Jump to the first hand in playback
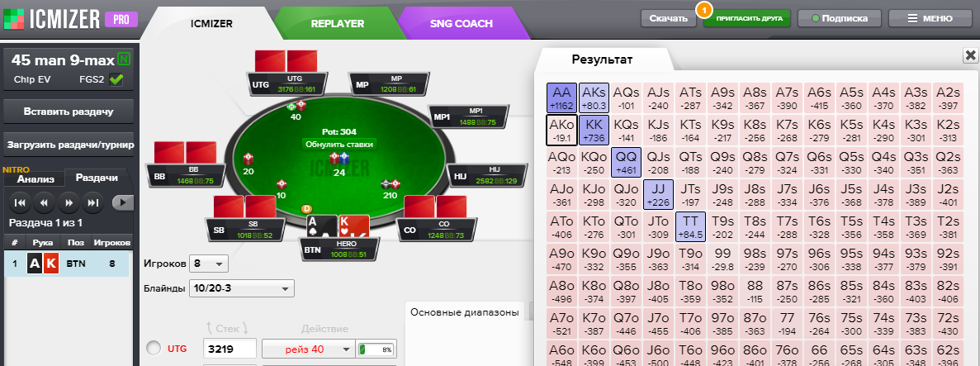The image size is (980, 366). 19,202
